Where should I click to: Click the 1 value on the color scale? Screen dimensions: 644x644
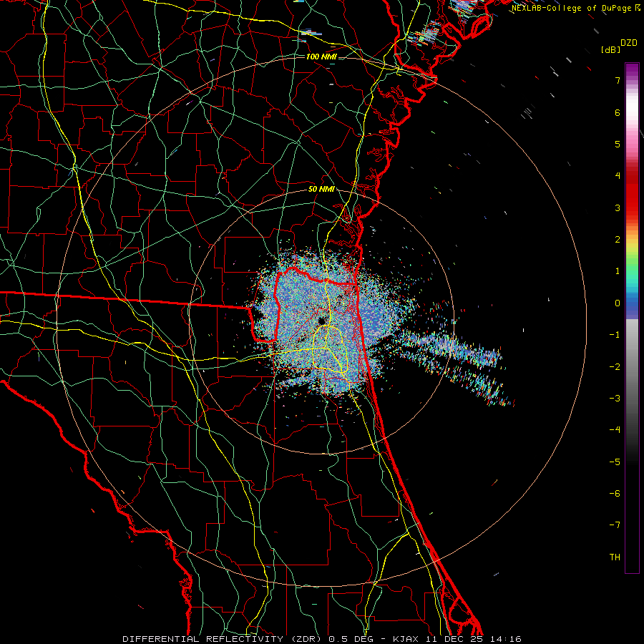pyautogui.click(x=618, y=271)
